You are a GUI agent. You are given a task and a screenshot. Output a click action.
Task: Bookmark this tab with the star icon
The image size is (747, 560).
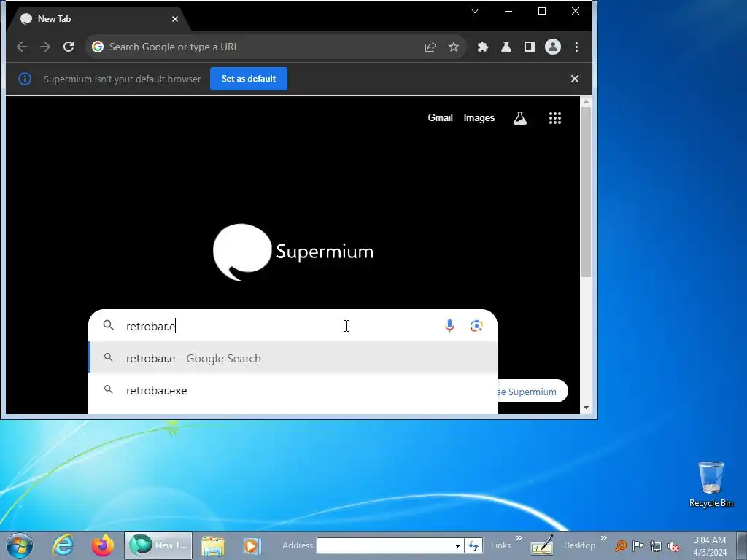(x=454, y=47)
